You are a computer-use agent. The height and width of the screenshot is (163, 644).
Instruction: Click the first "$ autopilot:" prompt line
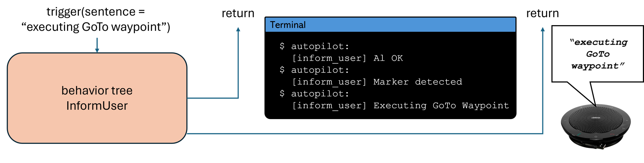pyautogui.click(x=314, y=46)
